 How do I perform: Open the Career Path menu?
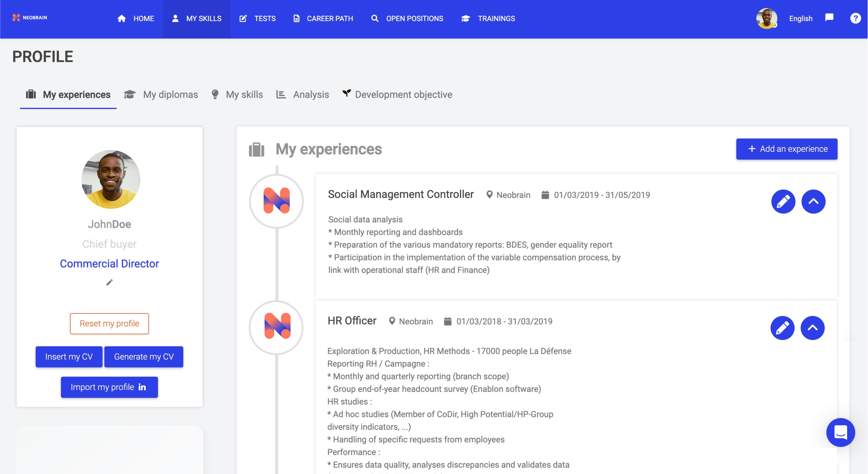coord(323,18)
